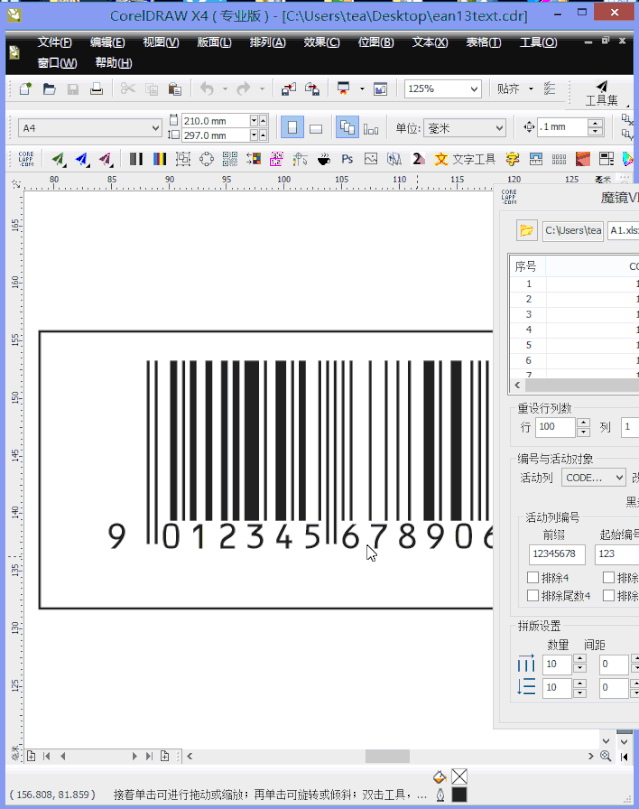Open the 编辑(E) menu
This screenshot has height=809, width=639.
[x=107, y=42]
